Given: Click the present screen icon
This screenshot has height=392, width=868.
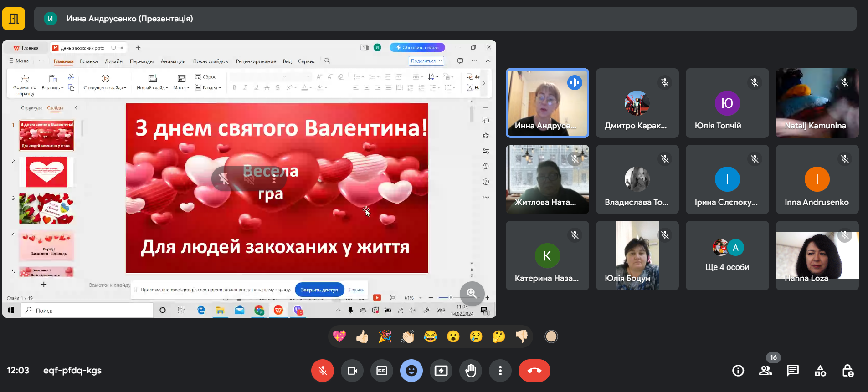Looking at the screenshot, I should (441, 371).
